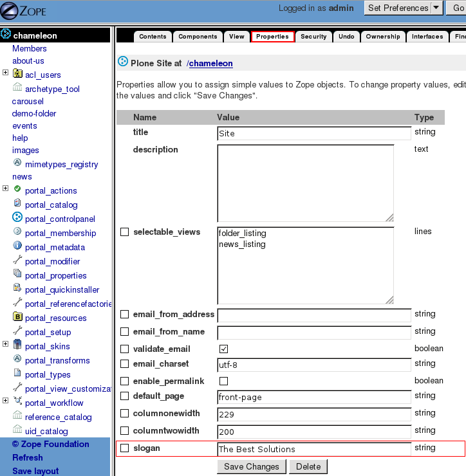The width and height of the screenshot is (466, 476).
Task: Click the portal_metadata info icon
Action: (x=17, y=245)
